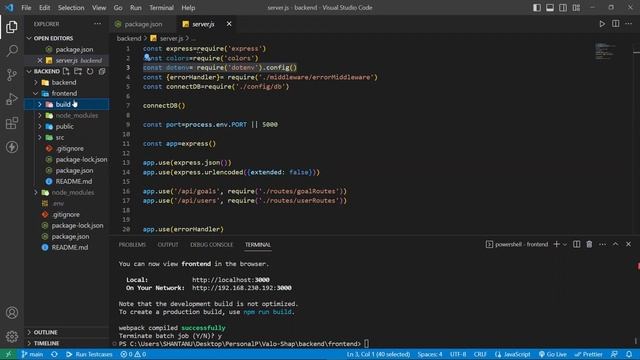
Task: Open the Search view in activity bar
Action: tap(12, 51)
